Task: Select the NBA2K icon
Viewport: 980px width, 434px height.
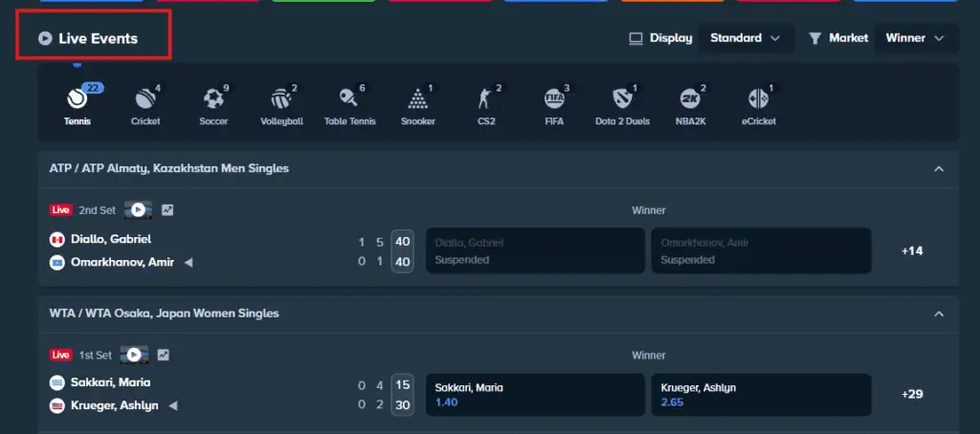Action: point(690,99)
